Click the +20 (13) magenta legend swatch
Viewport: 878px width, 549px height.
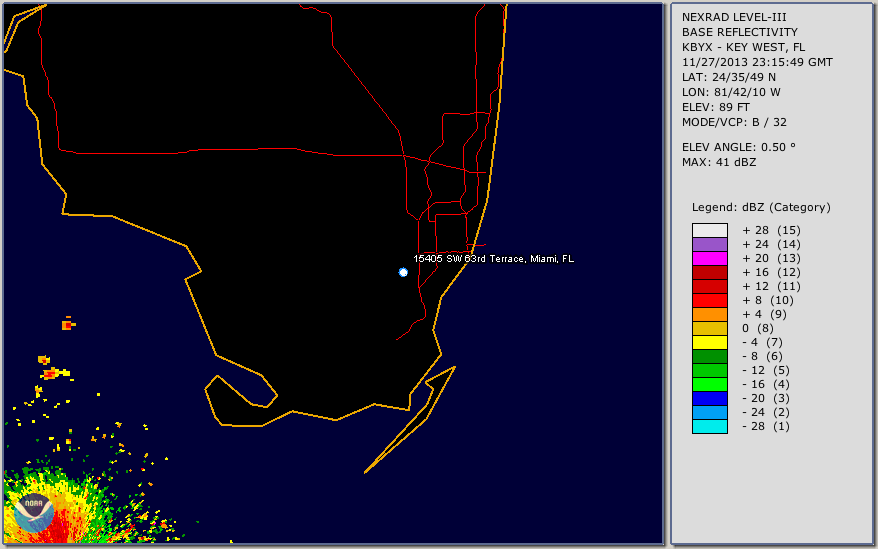[709, 258]
